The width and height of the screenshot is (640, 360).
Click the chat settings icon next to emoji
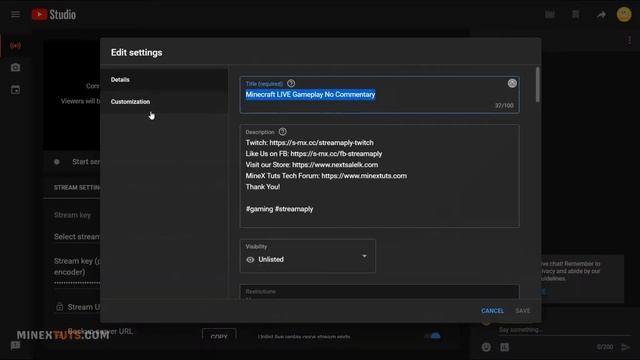pyautogui.click(x=504, y=347)
